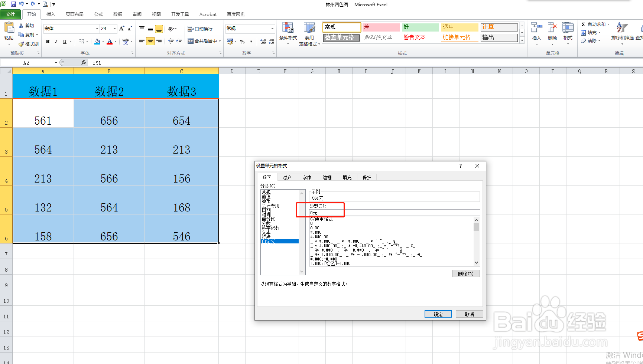
Task: Click the Insert cells (插入) icon
Action: [x=536, y=27]
